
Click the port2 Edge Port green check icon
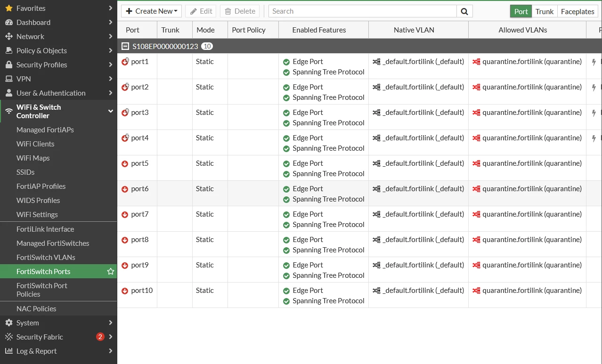[286, 87]
